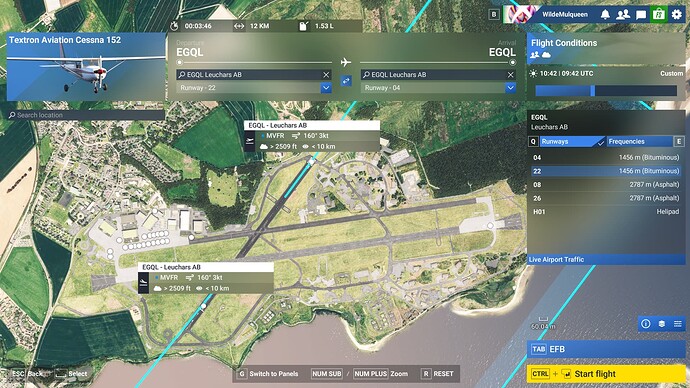Select runway 22 in the runway list
690x388 pixels.
point(606,171)
